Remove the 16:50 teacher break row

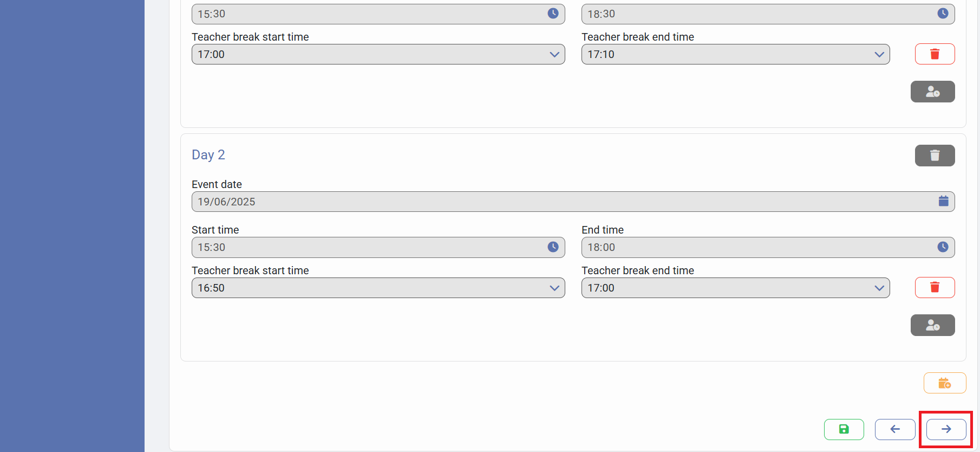[935, 287]
